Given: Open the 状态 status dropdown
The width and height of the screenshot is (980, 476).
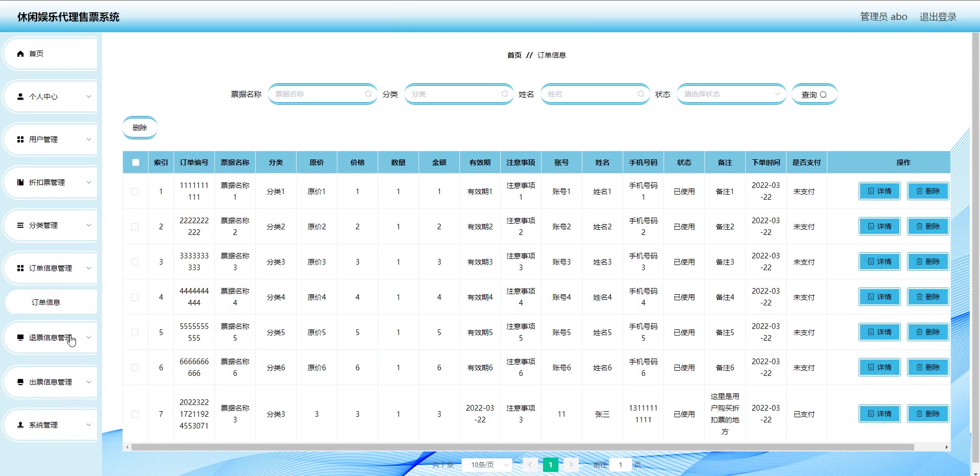Looking at the screenshot, I should point(730,94).
